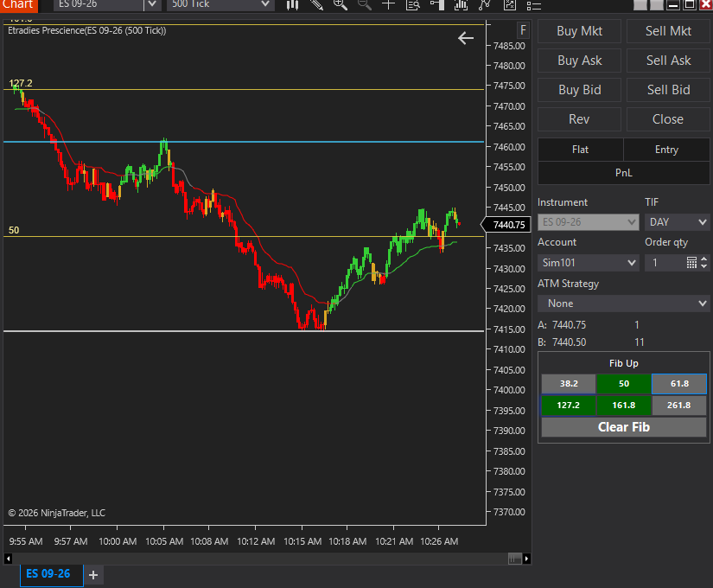Click the 10:15 AM time axis label
The height and width of the screenshot is (588, 713).
coord(302,541)
